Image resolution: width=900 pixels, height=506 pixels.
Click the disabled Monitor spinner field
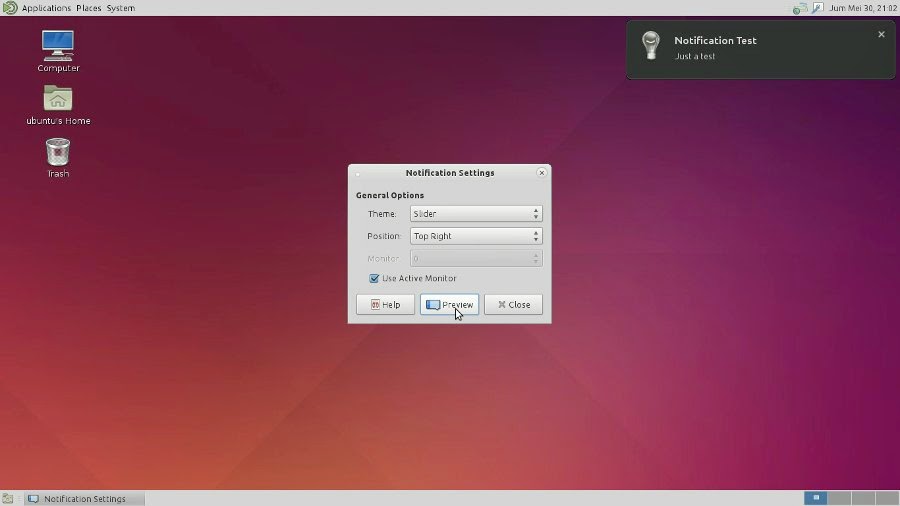coord(476,258)
